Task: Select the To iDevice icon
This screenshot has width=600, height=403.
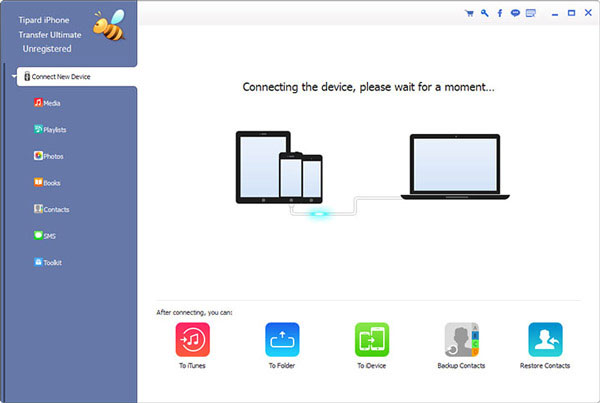Action: pos(372,341)
